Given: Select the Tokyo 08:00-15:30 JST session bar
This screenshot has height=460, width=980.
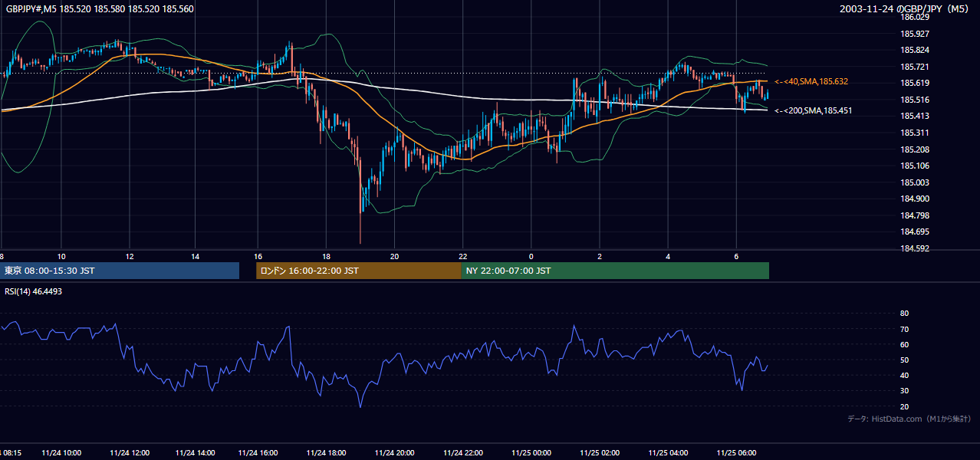Looking at the screenshot, I should [120, 271].
